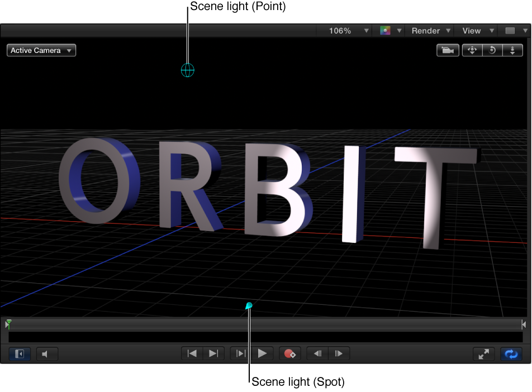
Task: Mute the project audio
Action: tap(47, 353)
